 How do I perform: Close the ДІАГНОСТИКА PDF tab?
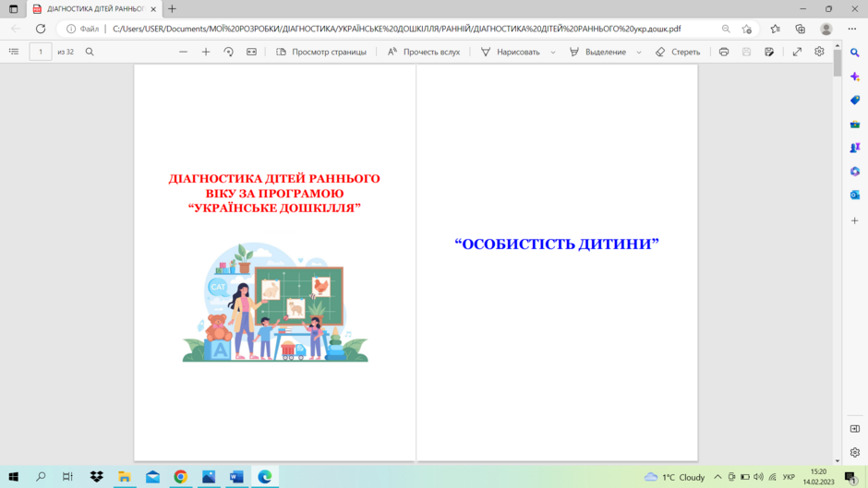[153, 9]
